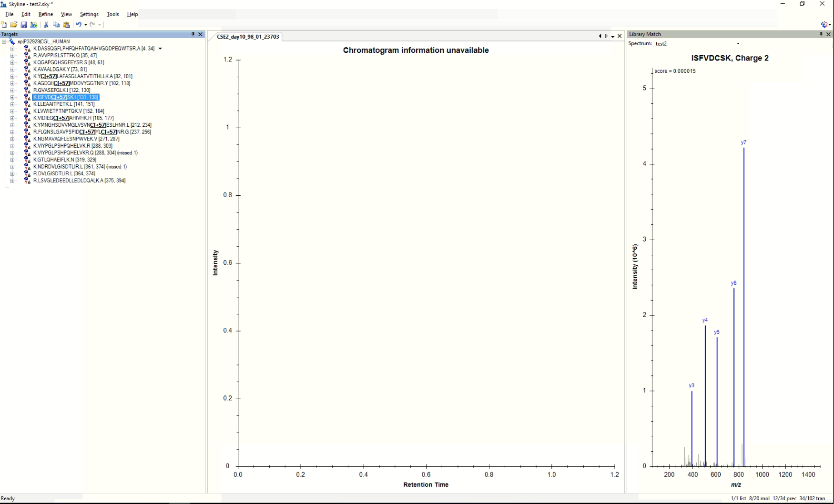Collapse the sp|P32929|CGL_HUMAN protein node
834x504 pixels.
[x=4, y=42]
